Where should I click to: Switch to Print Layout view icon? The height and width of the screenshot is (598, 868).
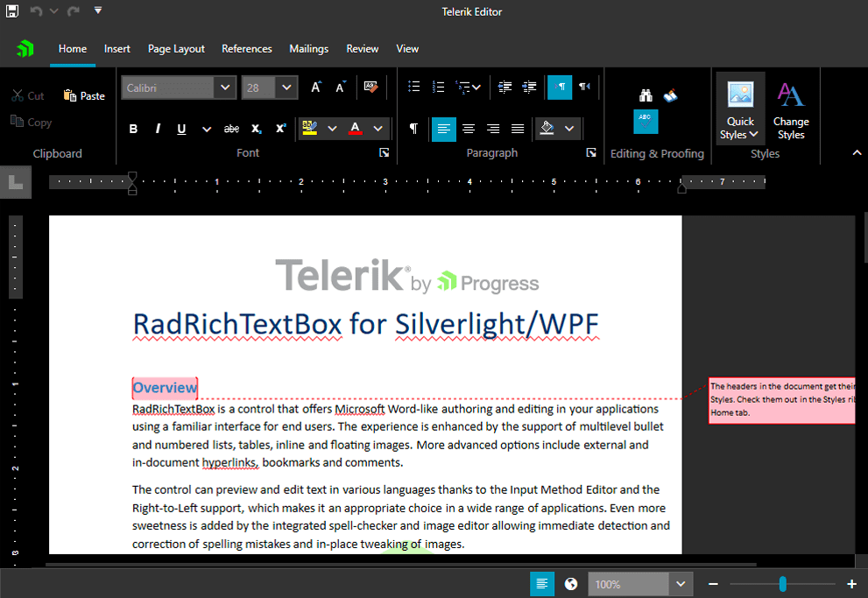542,584
